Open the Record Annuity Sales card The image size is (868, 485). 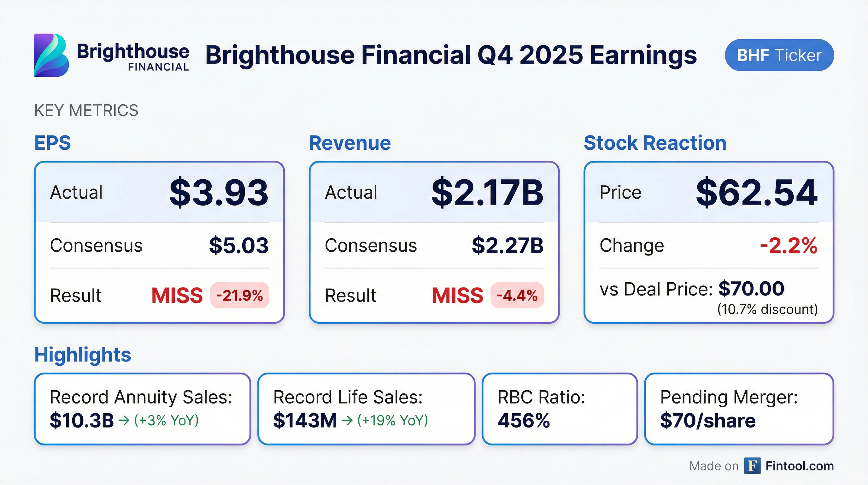tap(142, 409)
